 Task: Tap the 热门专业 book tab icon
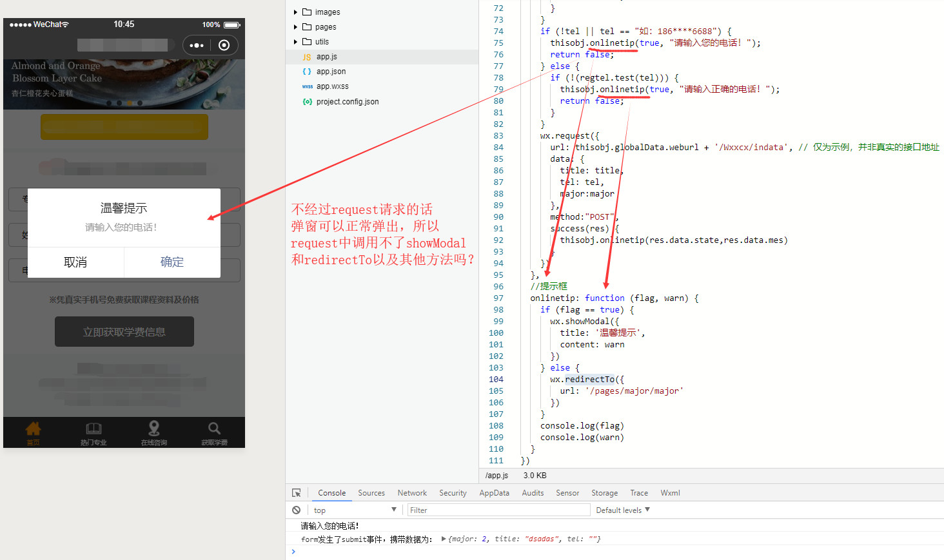click(93, 429)
